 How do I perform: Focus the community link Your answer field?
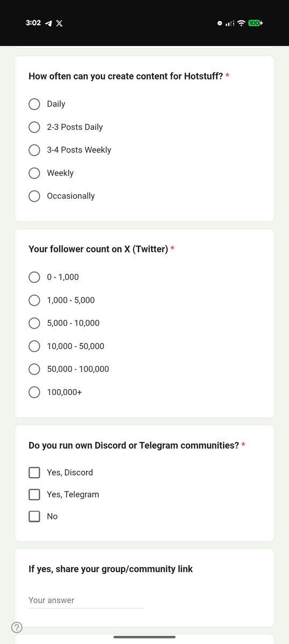[x=86, y=601]
